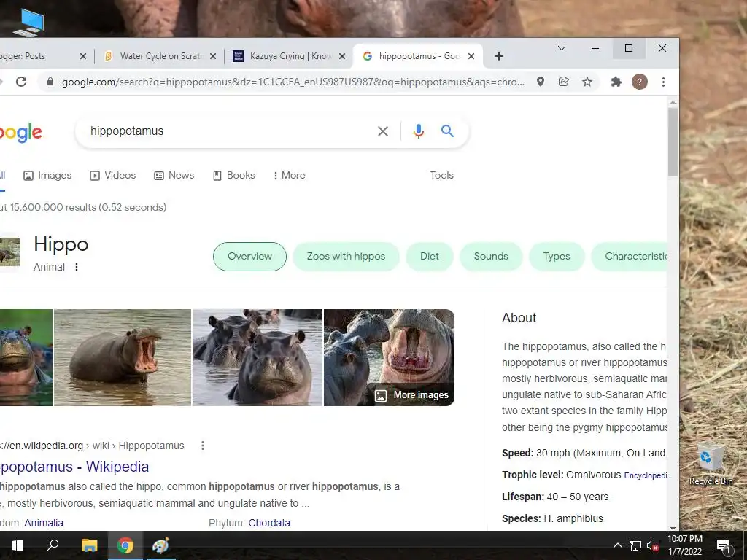The width and height of the screenshot is (747, 560).
Task: Open taskbar search magnifier
Action: click(53, 545)
